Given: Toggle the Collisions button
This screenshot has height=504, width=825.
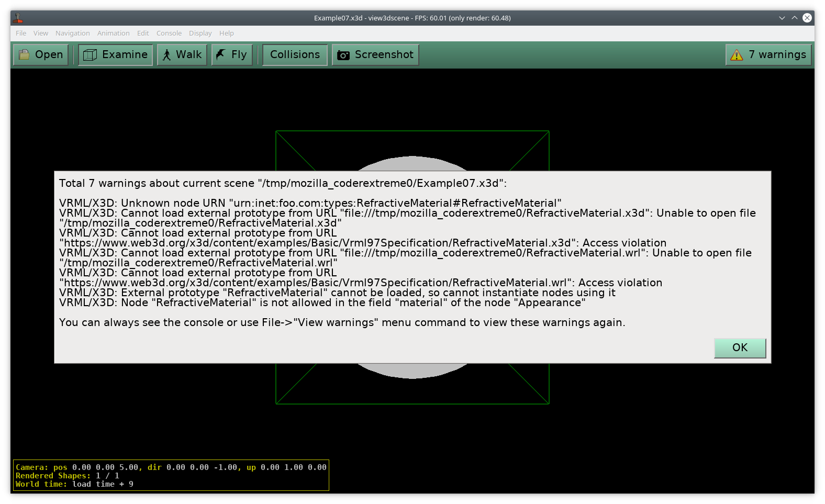Looking at the screenshot, I should (295, 55).
